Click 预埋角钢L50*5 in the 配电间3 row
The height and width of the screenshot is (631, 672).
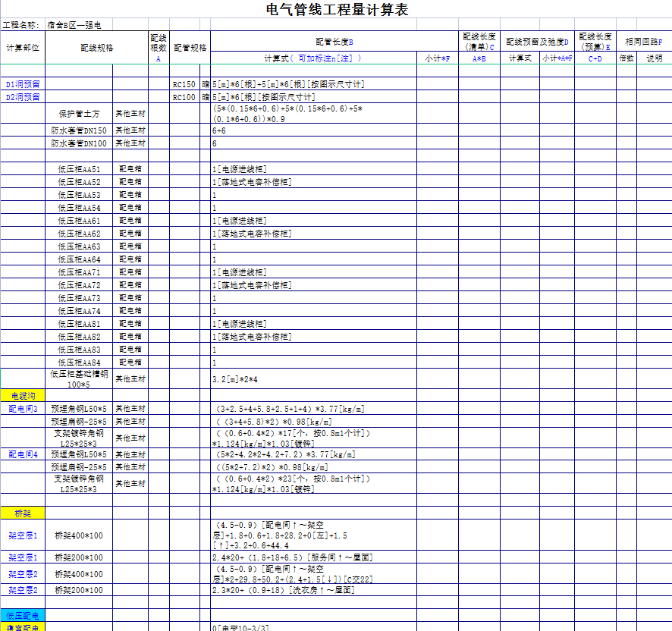click(79, 409)
